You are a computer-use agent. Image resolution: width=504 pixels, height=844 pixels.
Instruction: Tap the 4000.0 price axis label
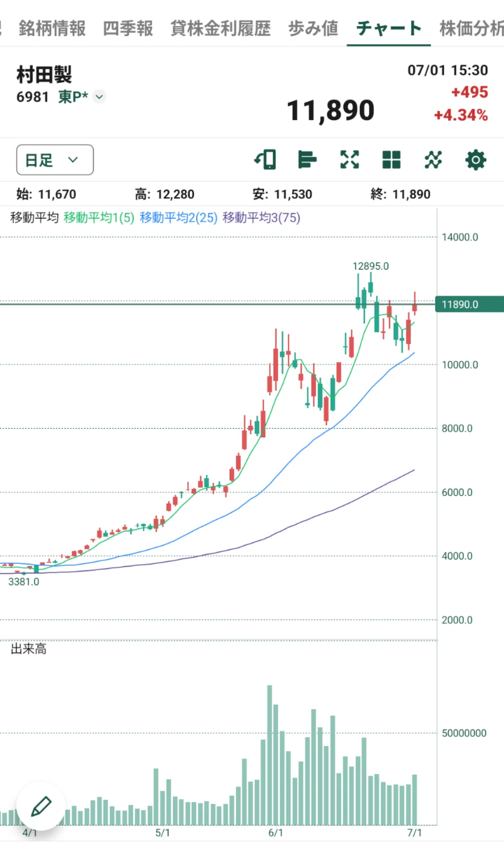point(457,556)
